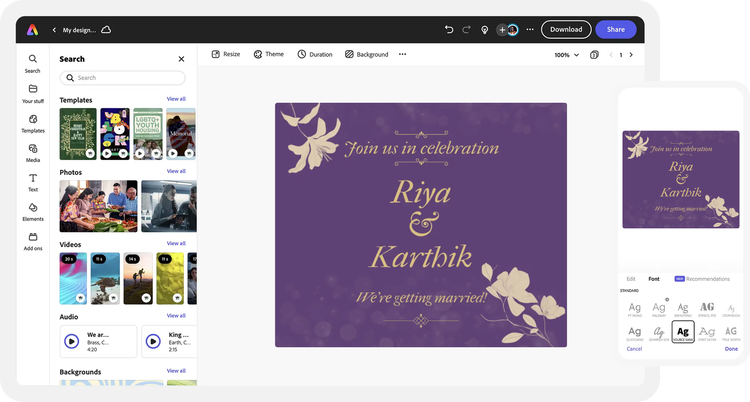
Task: Open the Media panel in sidebar
Action: coord(33,152)
